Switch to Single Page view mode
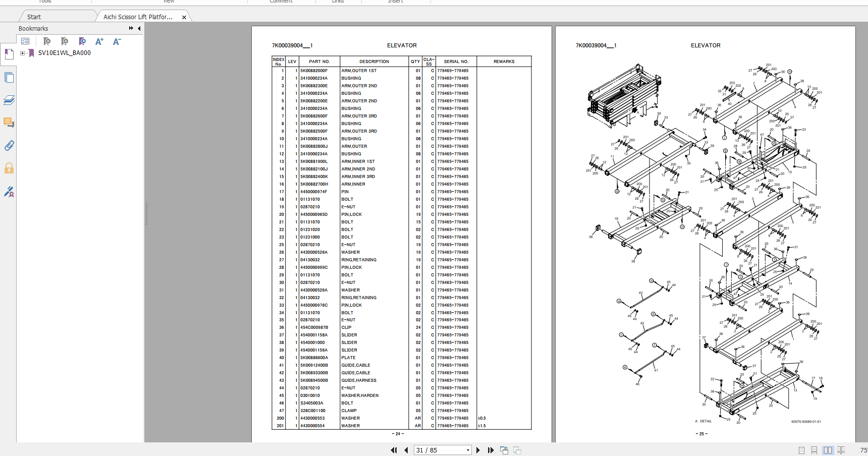This screenshot has width=868, height=456. click(x=801, y=450)
